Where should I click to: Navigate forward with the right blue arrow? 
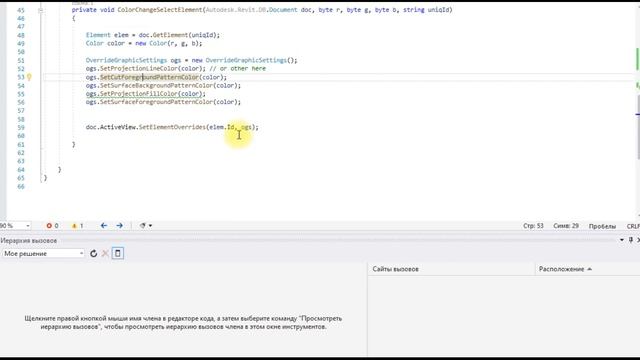[119, 226]
